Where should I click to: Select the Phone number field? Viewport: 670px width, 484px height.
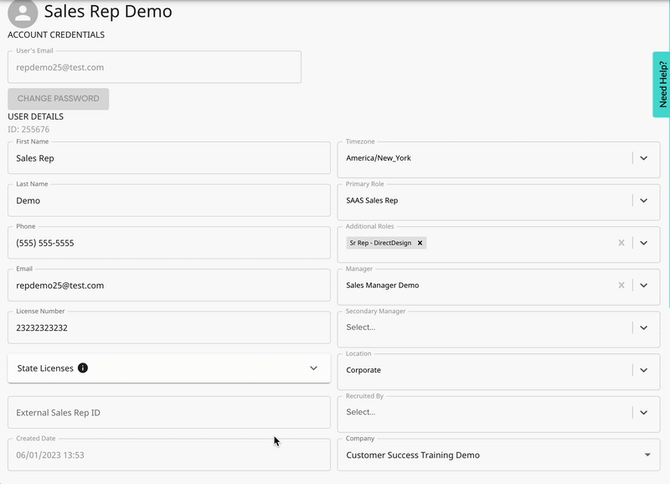[x=168, y=243]
